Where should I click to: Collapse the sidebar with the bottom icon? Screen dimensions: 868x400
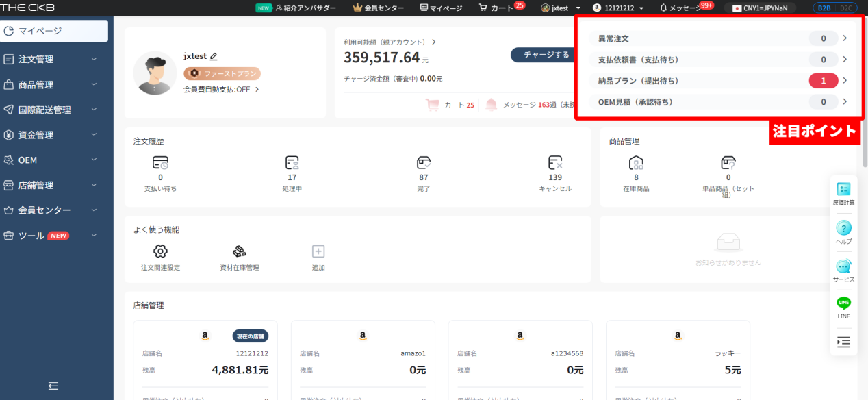click(53, 386)
